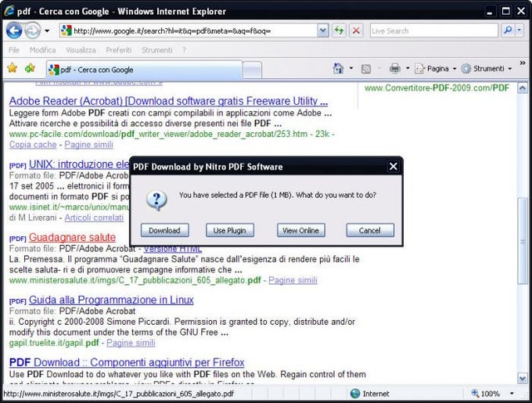Open recent pages dropdown next to Forward
The height and width of the screenshot is (403, 532).
(47, 31)
